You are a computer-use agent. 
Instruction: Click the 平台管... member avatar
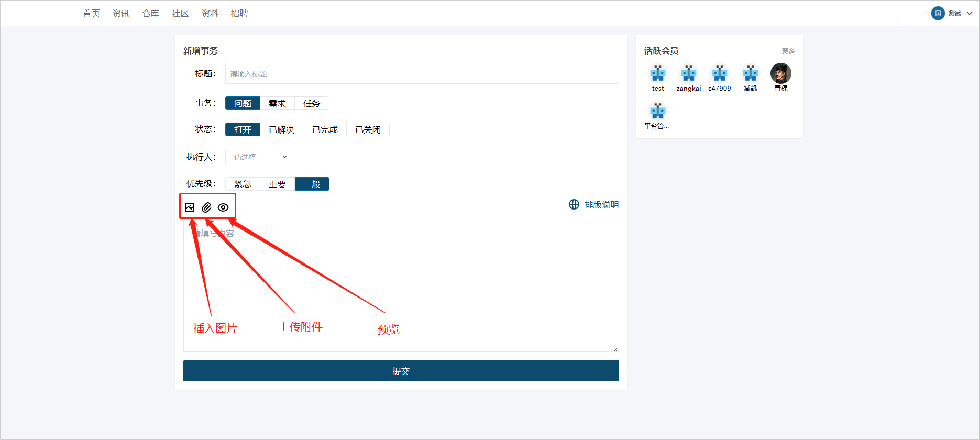click(657, 111)
